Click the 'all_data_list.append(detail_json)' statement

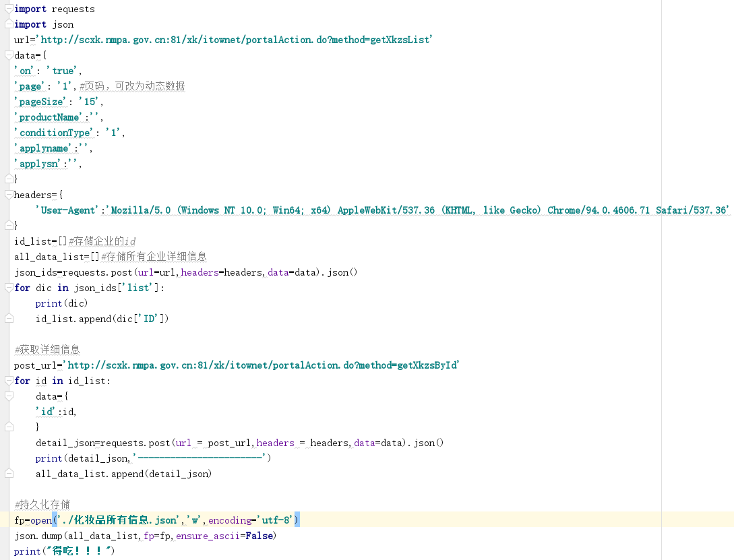123,474
